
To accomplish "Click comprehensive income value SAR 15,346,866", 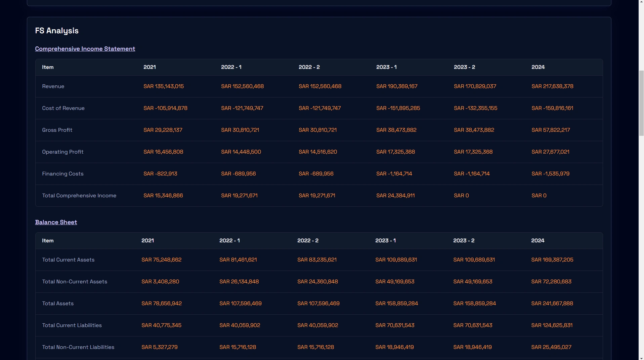I will (x=163, y=196).
